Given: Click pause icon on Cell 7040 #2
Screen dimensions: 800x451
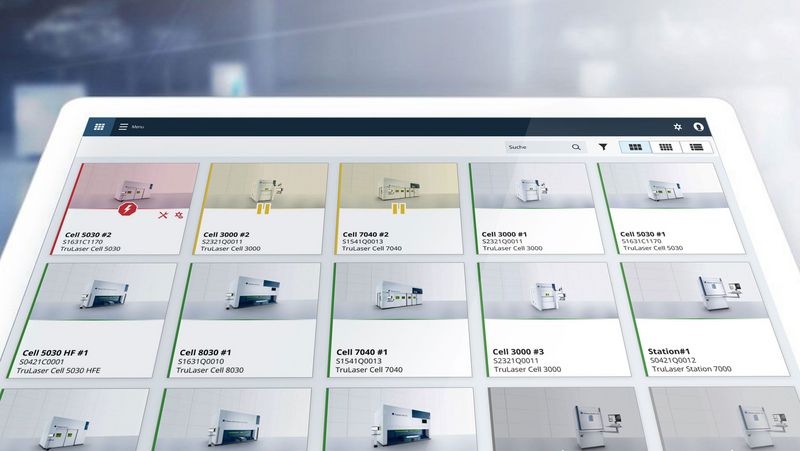Looking at the screenshot, I should (x=397, y=210).
